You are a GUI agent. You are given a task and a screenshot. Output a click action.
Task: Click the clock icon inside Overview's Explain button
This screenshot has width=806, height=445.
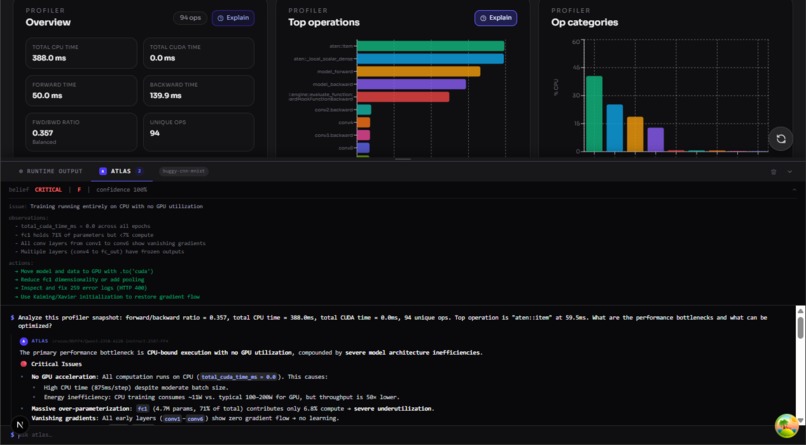point(221,18)
